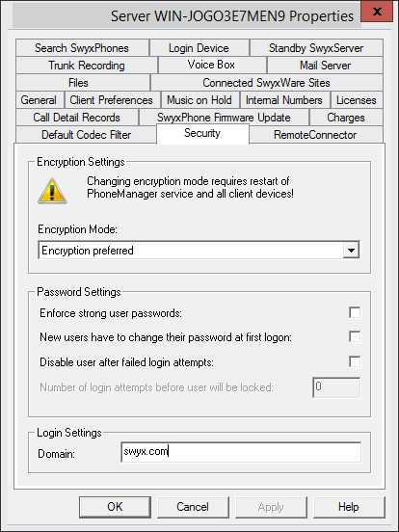Switch to Call Detail Records tab
The width and height of the screenshot is (399, 532).
click(x=77, y=118)
